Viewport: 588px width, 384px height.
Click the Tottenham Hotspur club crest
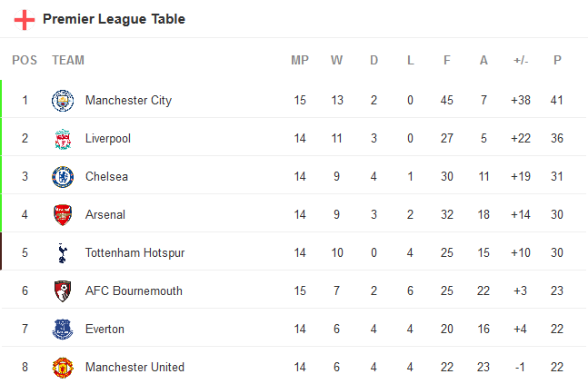(63, 253)
